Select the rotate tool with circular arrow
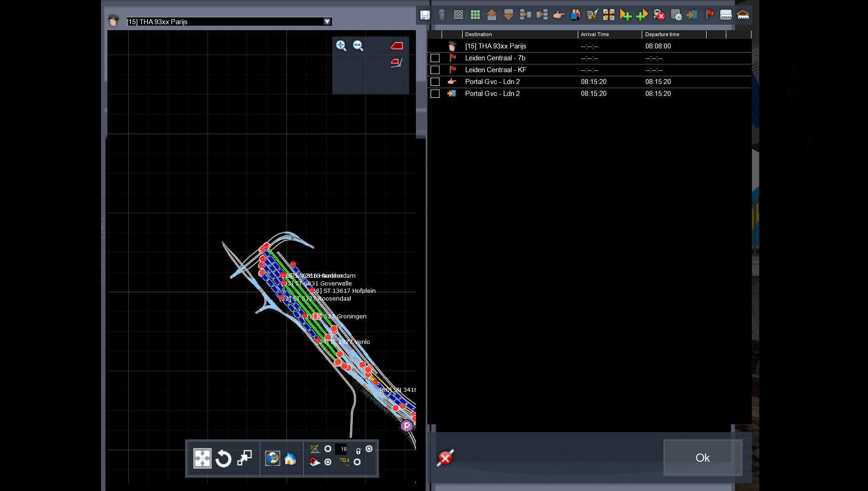This screenshot has width=868, height=491. [224, 458]
